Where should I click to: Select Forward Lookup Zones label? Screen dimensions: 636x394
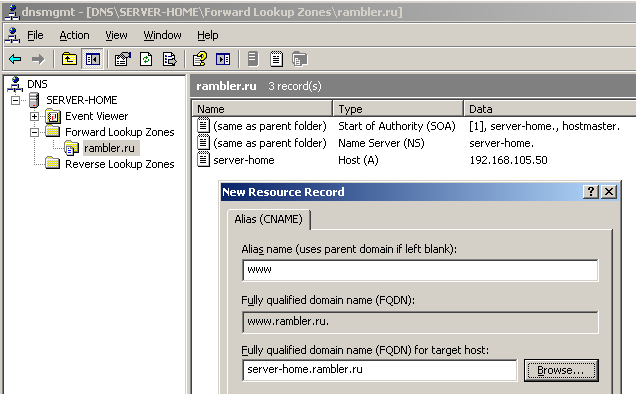(120, 132)
